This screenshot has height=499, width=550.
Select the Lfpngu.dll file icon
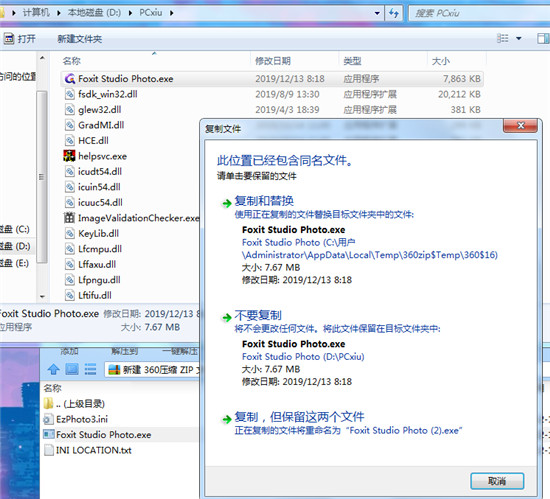tap(69, 280)
